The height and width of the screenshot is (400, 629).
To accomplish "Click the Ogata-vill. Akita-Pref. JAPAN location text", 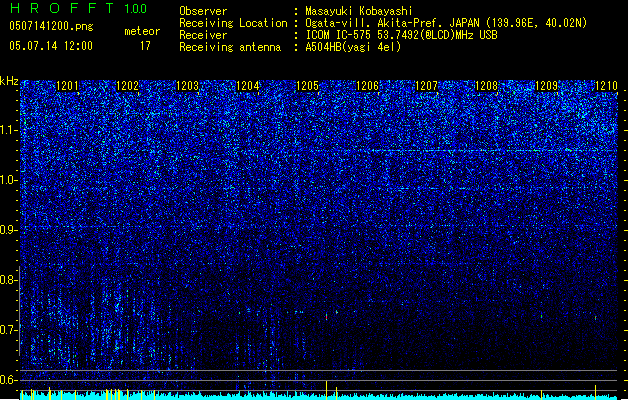I will (446, 23).
